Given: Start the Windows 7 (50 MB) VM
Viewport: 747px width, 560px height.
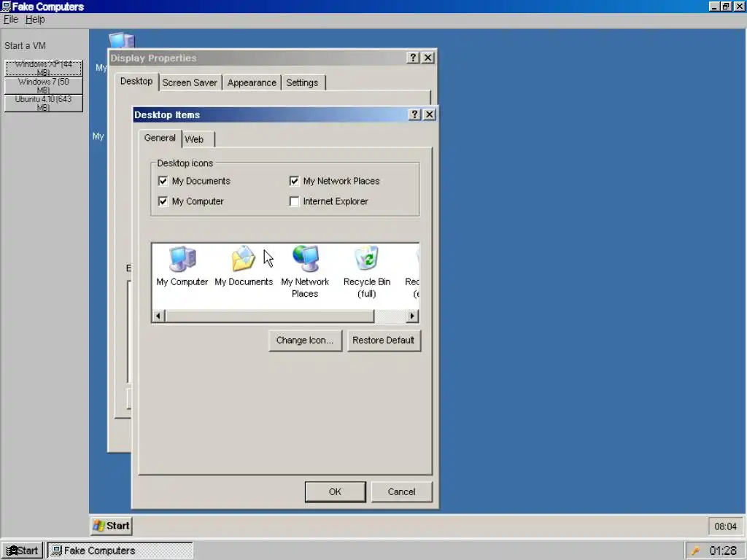Looking at the screenshot, I should click(43, 86).
